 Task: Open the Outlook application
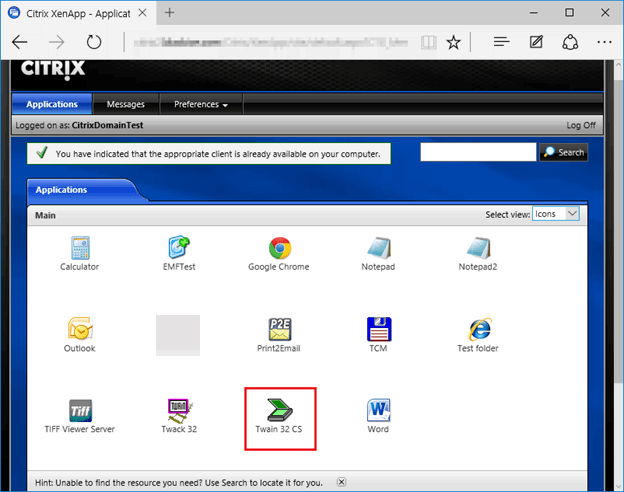80,335
